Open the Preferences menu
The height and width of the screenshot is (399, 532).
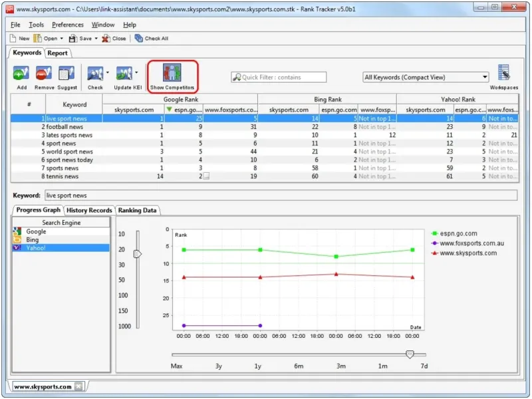tap(68, 25)
